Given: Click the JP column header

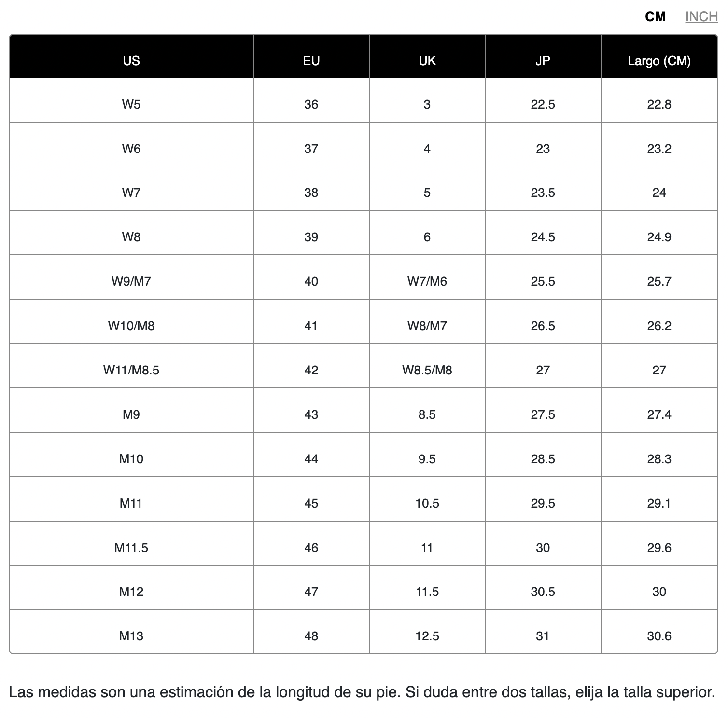Looking at the screenshot, I should [x=543, y=61].
